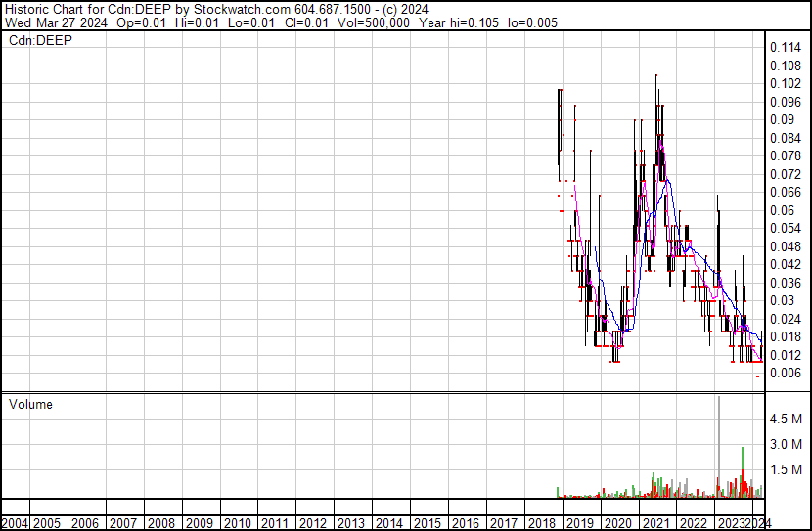The width and height of the screenshot is (812, 531).
Task: Select the 2017 year label on the time axis
Action: pos(504,523)
